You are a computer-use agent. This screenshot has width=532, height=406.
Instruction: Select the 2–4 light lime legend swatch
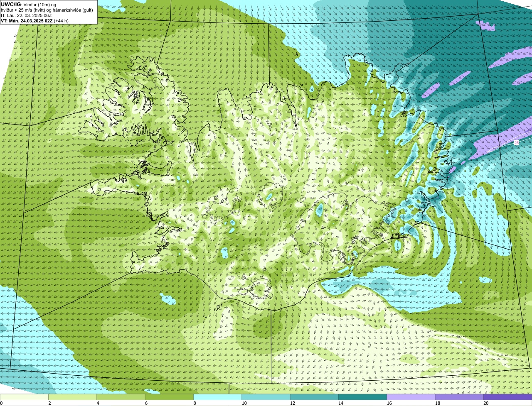click(73, 397)
